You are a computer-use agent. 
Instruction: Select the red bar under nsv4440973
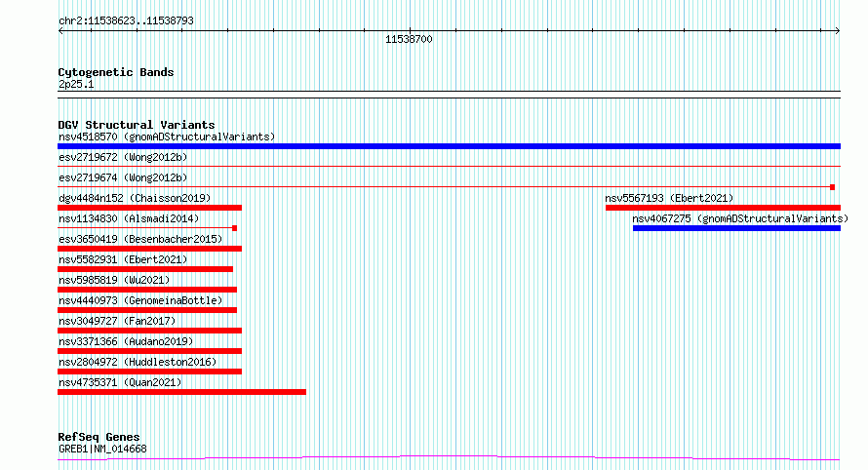[x=147, y=310]
